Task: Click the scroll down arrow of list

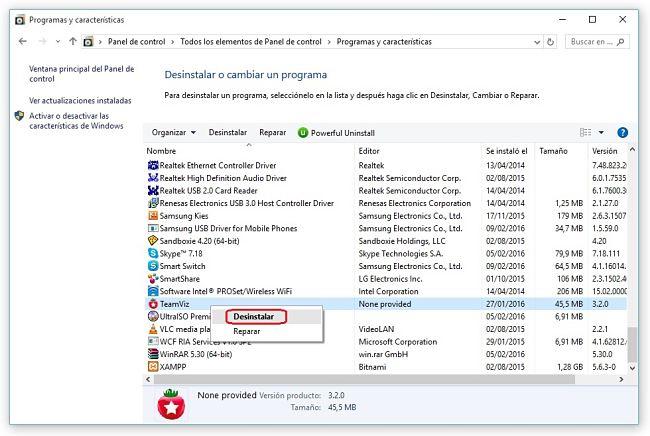Action: (632, 368)
